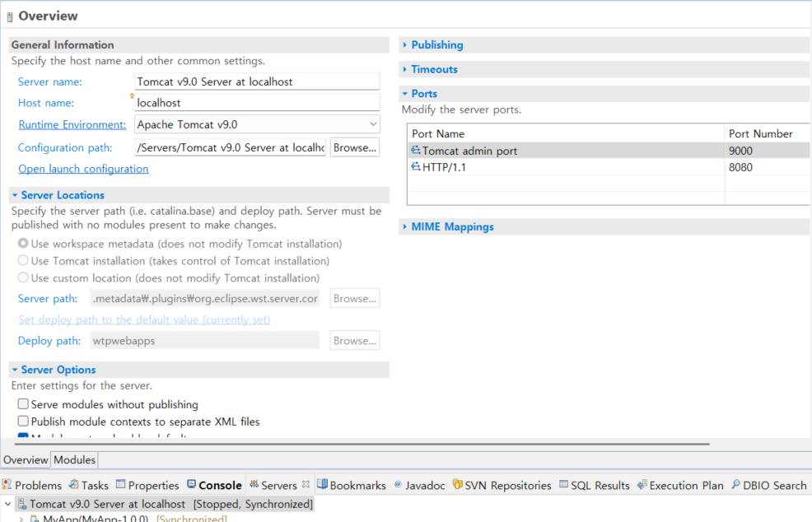Open the Javadoc tab
Screen dimensions: 812x522
pos(419,485)
